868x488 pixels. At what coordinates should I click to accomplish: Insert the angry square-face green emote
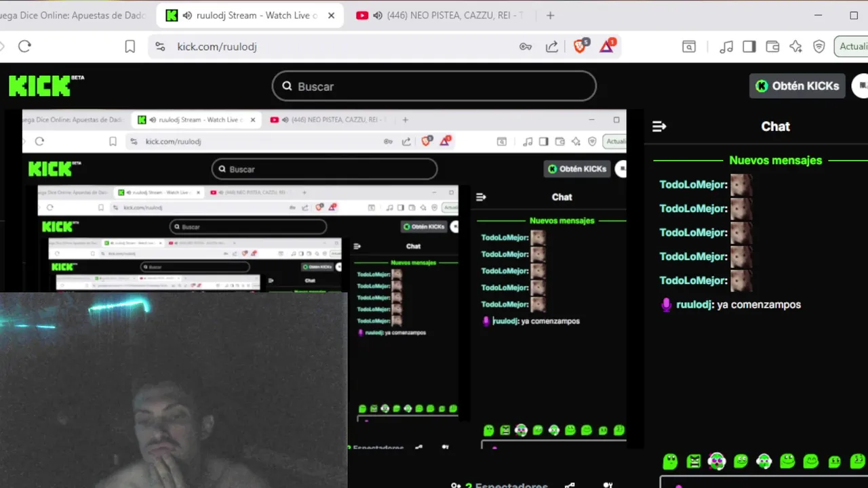pyautogui.click(x=693, y=462)
